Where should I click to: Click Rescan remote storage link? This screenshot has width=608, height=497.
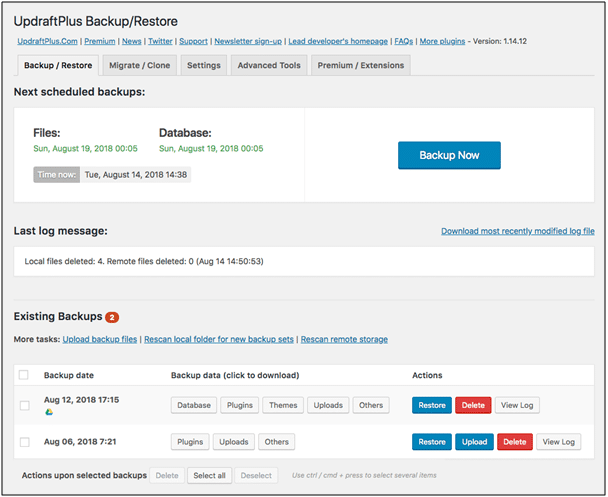[x=344, y=339]
